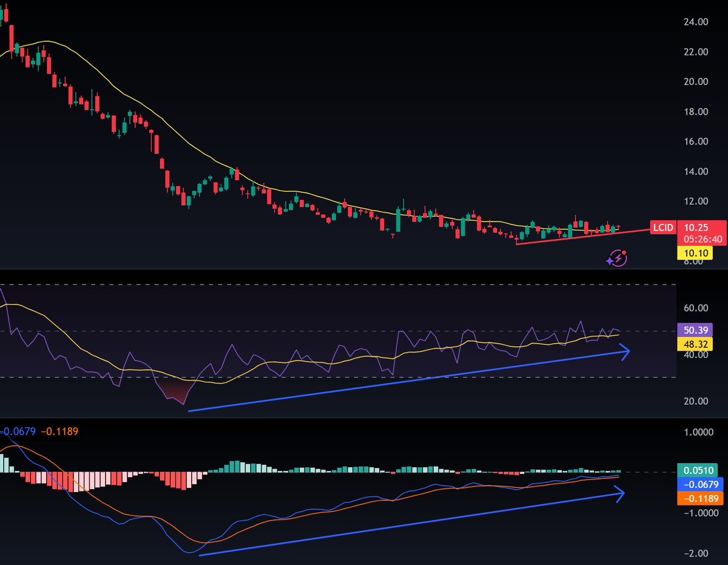Click the 20.00 RSI axis label
Image resolution: width=728 pixels, height=565 pixels.
(x=696, y=401)
